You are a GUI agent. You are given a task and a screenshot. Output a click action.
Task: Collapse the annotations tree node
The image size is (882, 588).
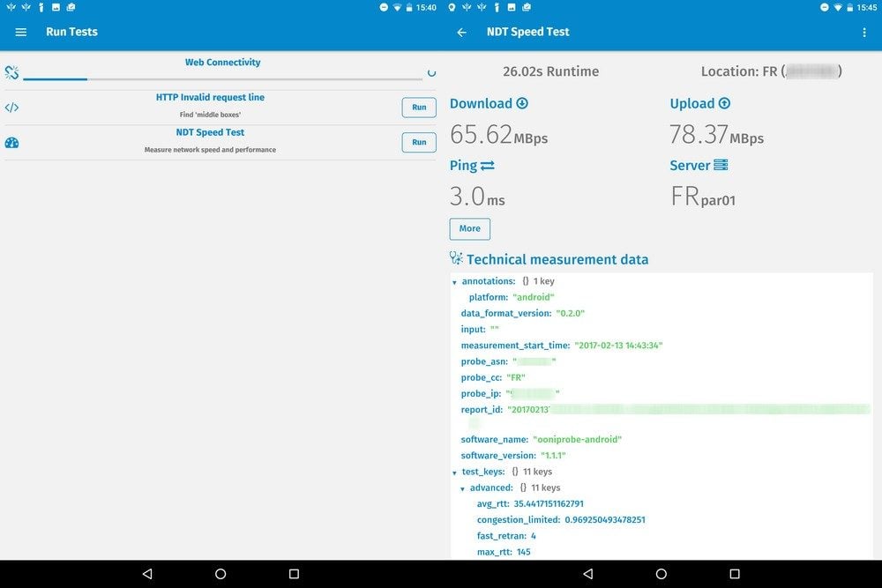455,282
